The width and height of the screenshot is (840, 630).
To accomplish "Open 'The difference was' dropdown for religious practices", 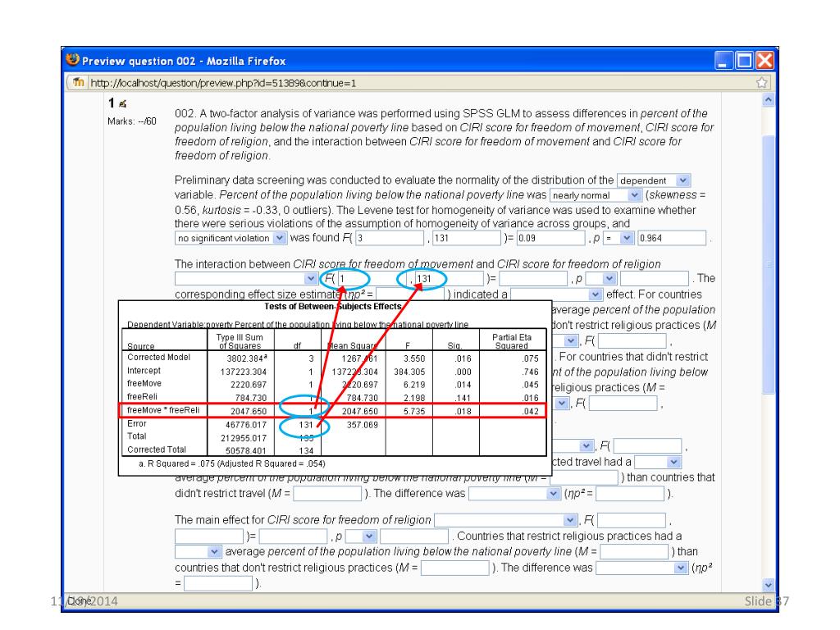I will point(641,568).
